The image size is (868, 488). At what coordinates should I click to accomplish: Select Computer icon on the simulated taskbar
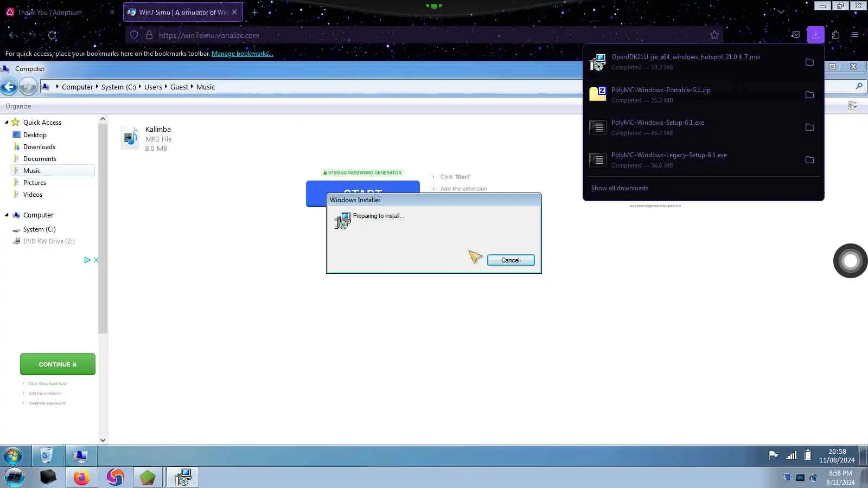click(81, 455)
